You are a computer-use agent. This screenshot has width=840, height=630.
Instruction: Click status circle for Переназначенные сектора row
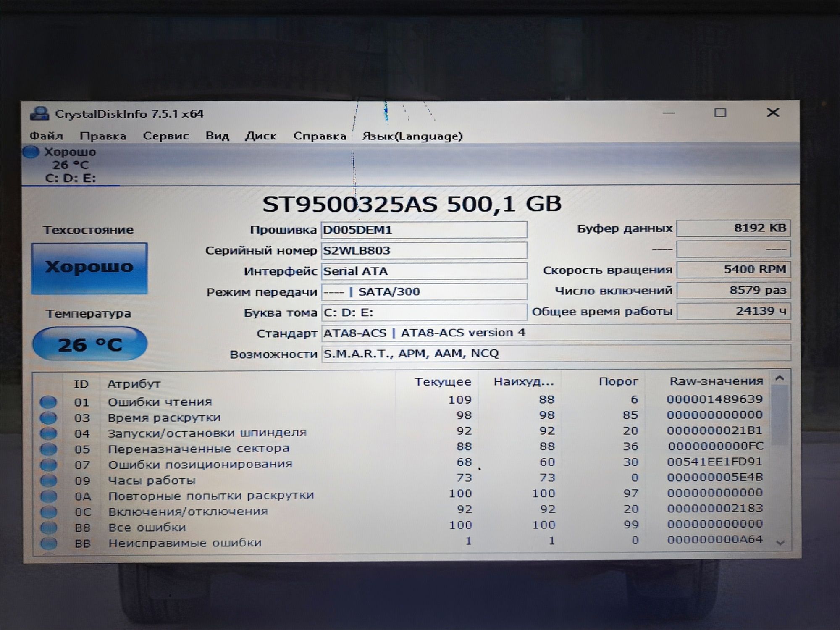(48, 449)
